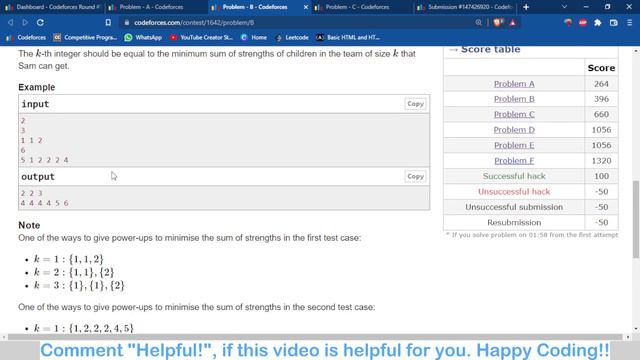Viewport: 640px width, 360px height.
Task: Copy the example input
Action: pyautogui.click(x=415, y=104)
